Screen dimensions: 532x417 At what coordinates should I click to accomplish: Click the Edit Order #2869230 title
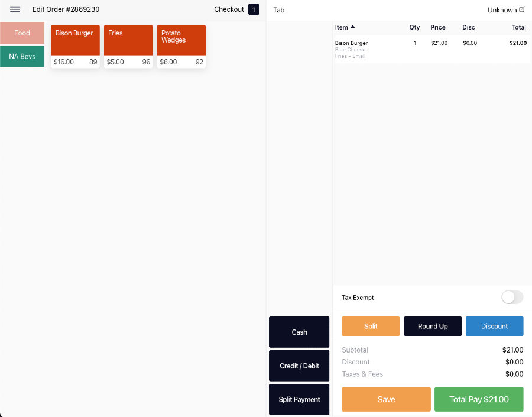[x=66, y=9]
